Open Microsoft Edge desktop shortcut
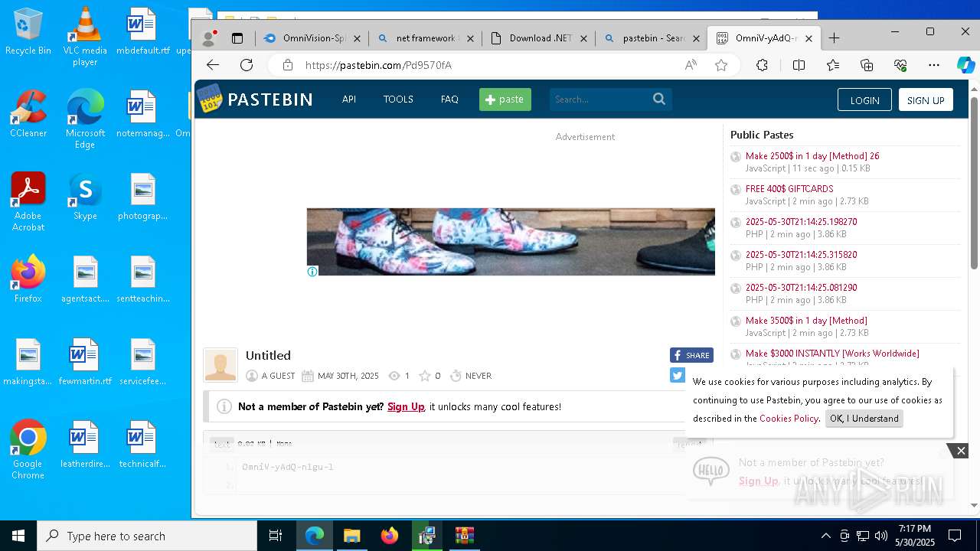The height and width of the screenshot is (551, 980). point(85,119)
